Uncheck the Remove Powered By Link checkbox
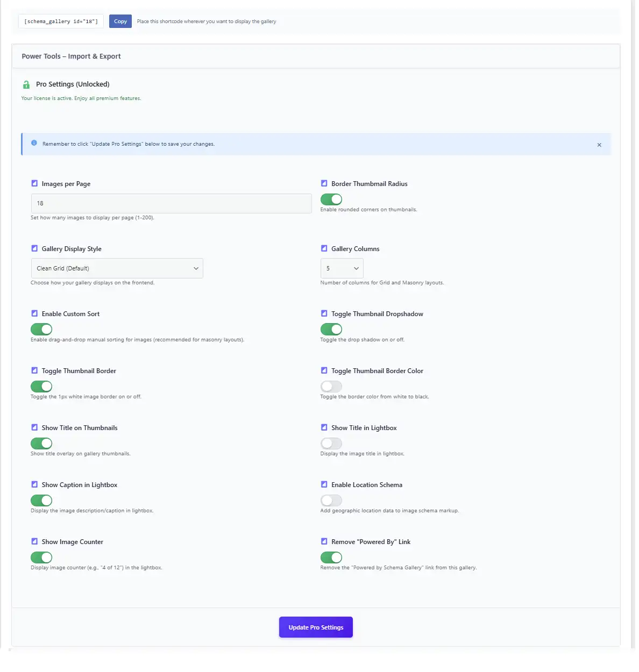Viewport: 639px width, 672px height. (x=324, y=541)
